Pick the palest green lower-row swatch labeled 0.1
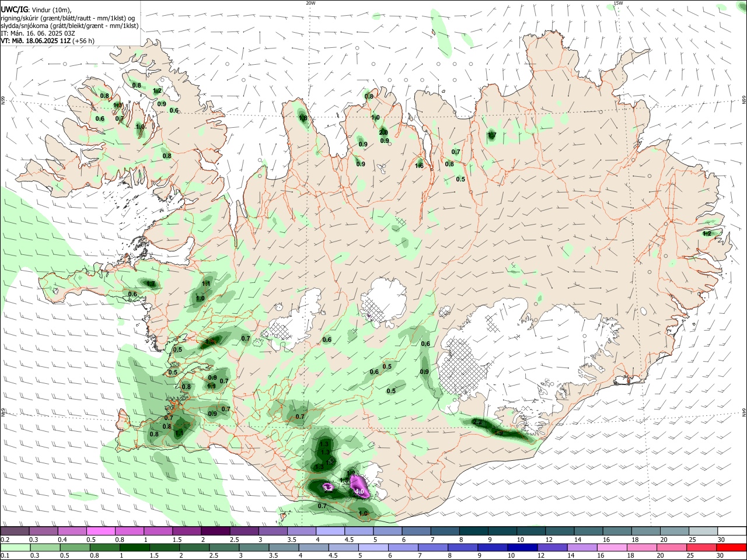The width and height of the screenshot is (747, 560). click(x=15, y=547)
